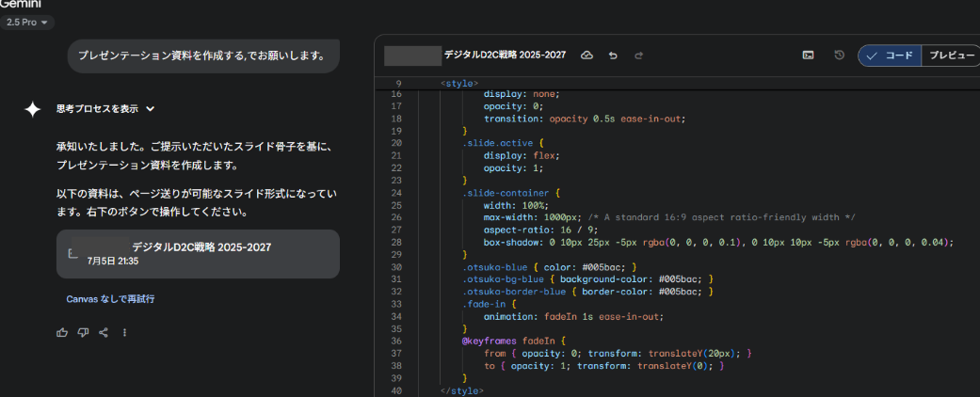980x397 pixels.
Task: Click the user prompt message bubble
Action: tap(202, 56)
